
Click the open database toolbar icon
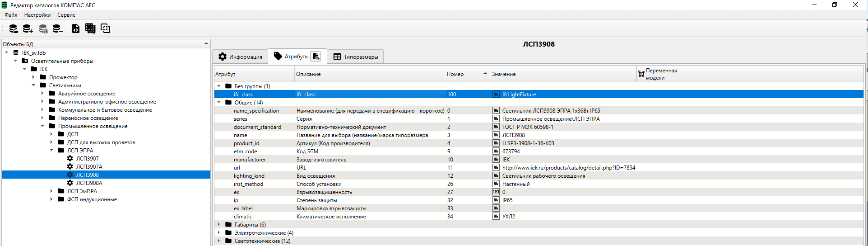tap(14, 28)
